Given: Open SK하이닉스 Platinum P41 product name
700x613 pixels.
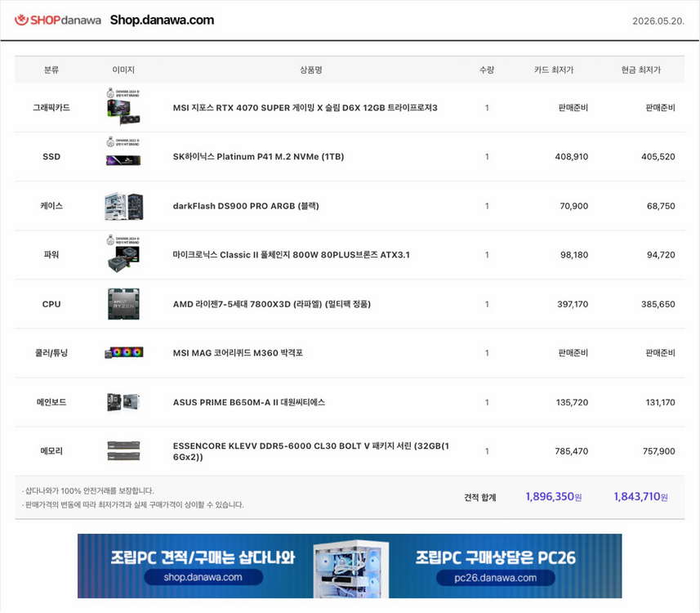Looking at the screenshot, I should coord(258,157).
